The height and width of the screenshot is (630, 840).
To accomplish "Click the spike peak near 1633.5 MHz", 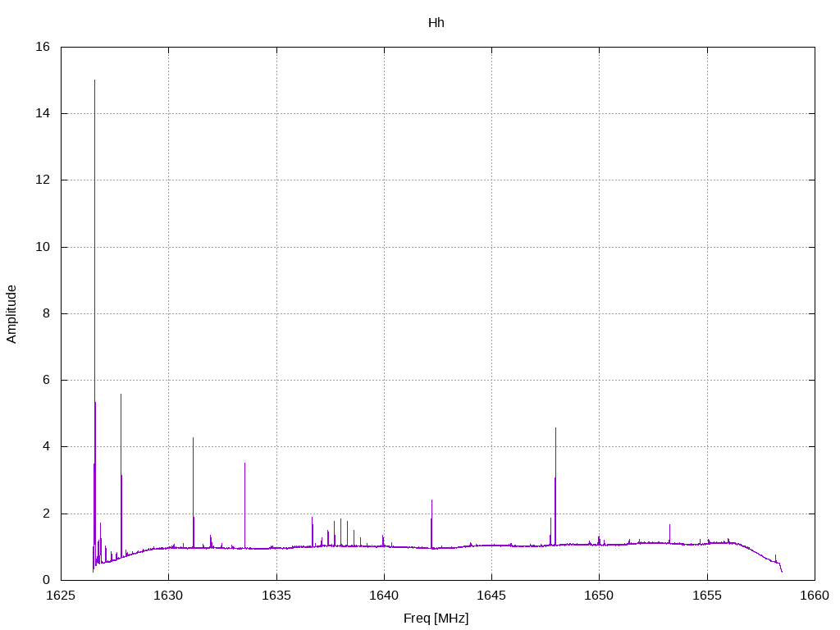I will tap(244, 464).
